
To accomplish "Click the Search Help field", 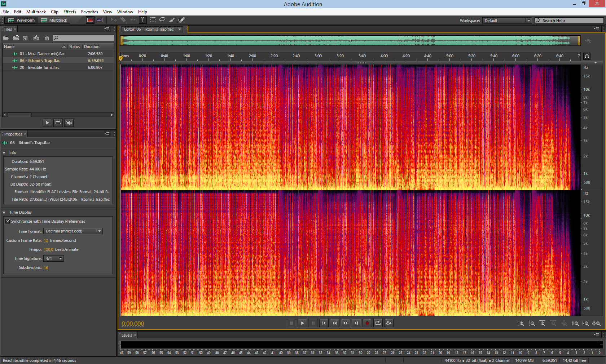I will [569, 21].
